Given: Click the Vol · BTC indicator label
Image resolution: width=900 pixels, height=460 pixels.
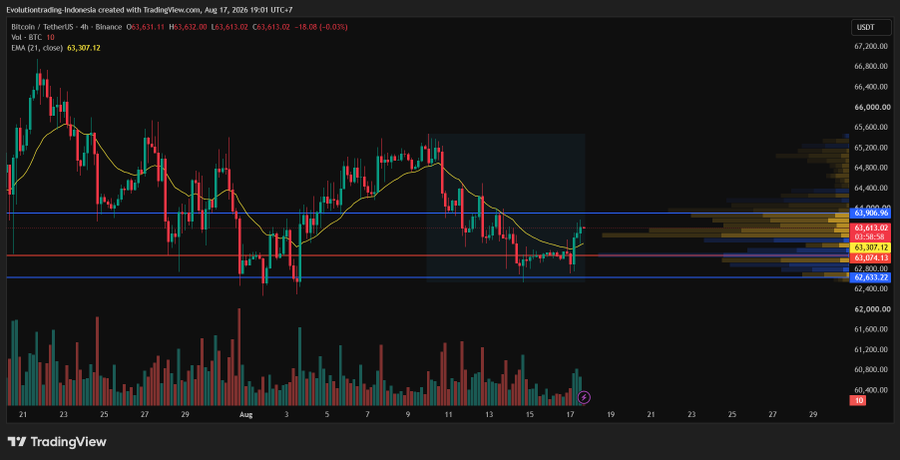Looking at the screenshot, I should point(26,37).
